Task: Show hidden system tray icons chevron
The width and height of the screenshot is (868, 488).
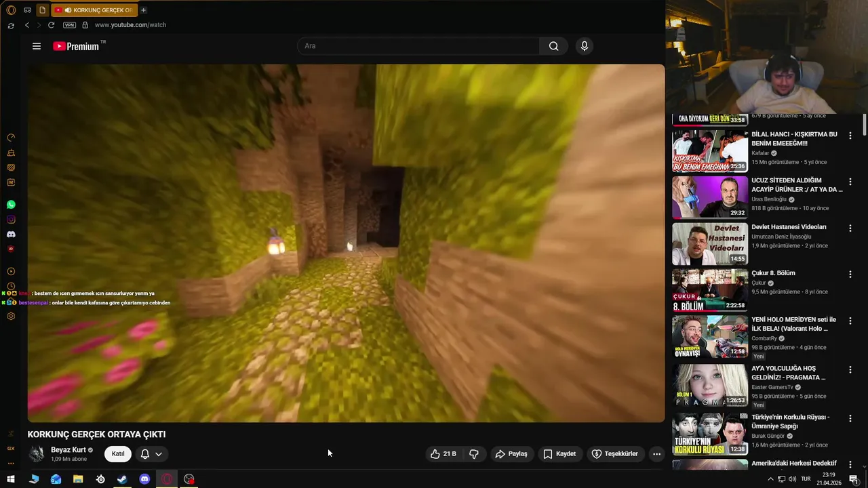Action: point(770,479)
